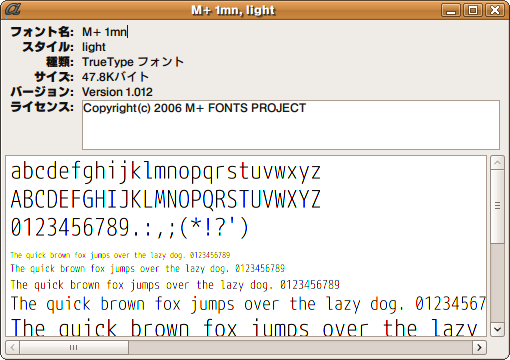This screenshot has width=510, height=360.
Task: Click the horizontal scrollbar thumb
Action: 74,347
